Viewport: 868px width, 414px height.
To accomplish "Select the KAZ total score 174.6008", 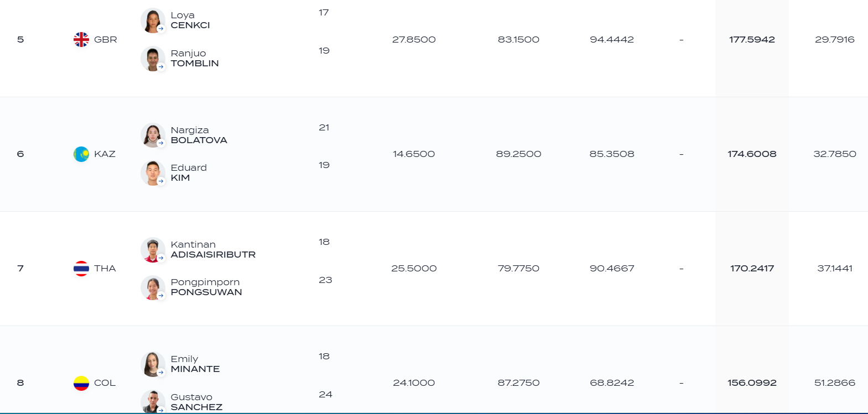I will click(x=752, y=154).
